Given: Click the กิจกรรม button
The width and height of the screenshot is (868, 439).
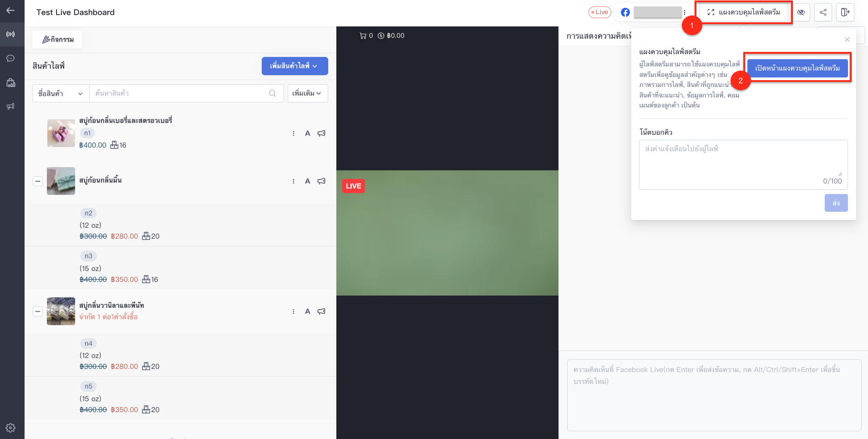Looking at the screenshot, I should pyautogui.click(x=57, y=40).
